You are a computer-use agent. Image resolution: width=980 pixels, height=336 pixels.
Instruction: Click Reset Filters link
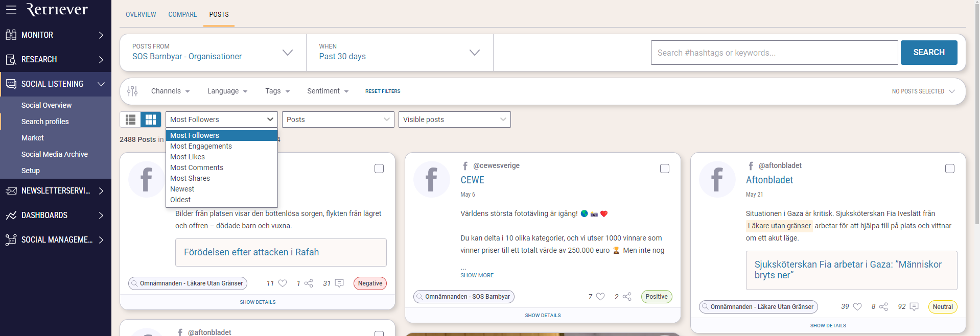point(383,91)
